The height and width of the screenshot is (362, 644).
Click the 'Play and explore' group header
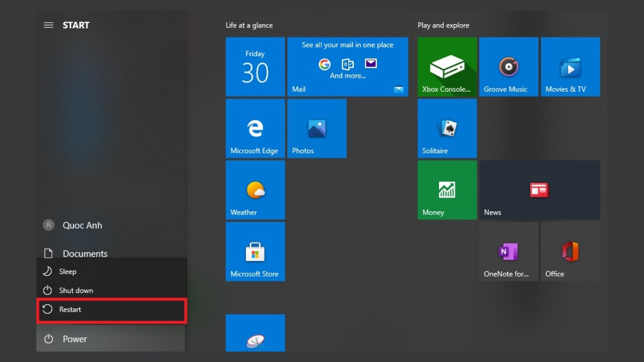(x=443, y=25)
